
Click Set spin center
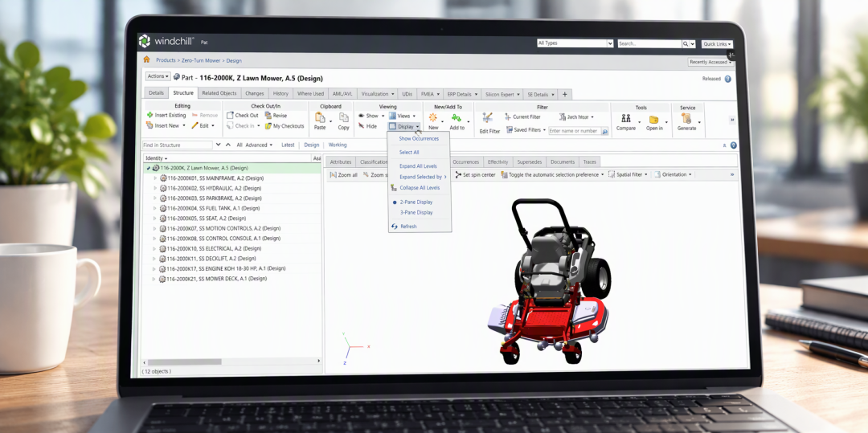point(475,175)
